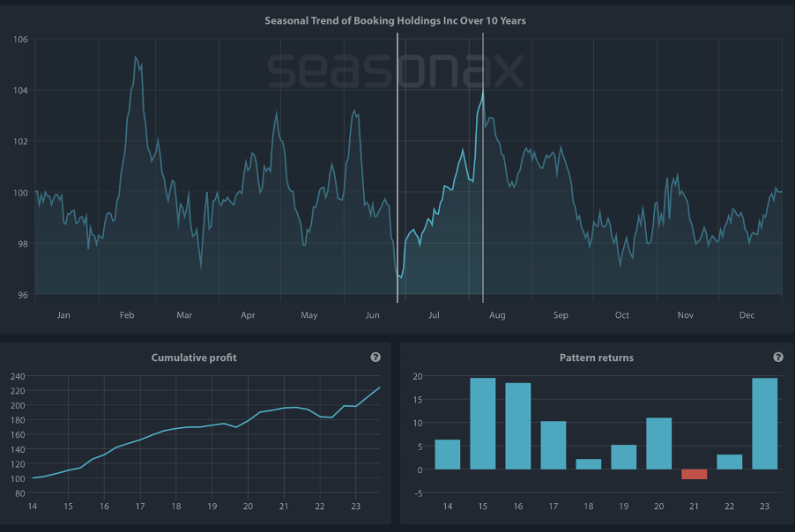795x532 pixels.
Task: Click the '96' value on seasonal chart axis
Action: (23, 295)
